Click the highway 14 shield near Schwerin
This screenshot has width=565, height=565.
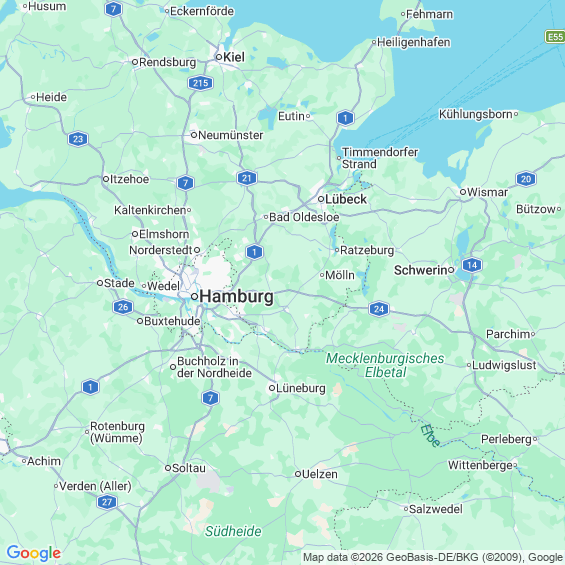472,265
